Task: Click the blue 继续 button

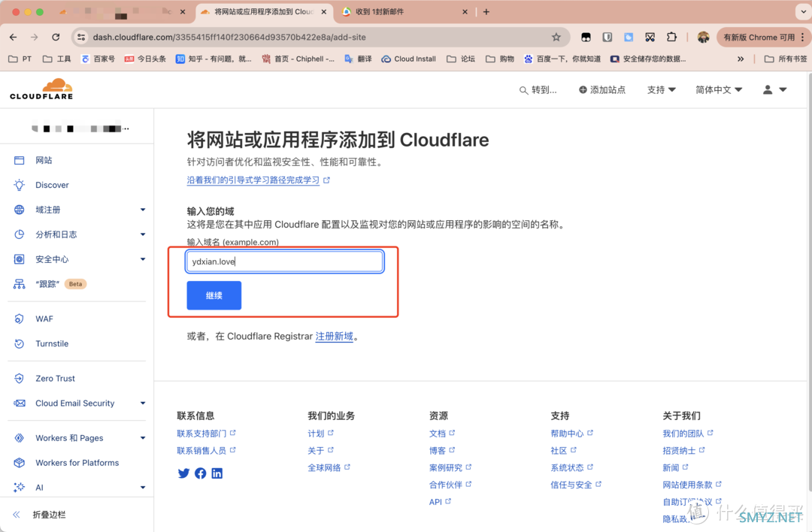Action: pyautogui.click(x=214, y=295)
